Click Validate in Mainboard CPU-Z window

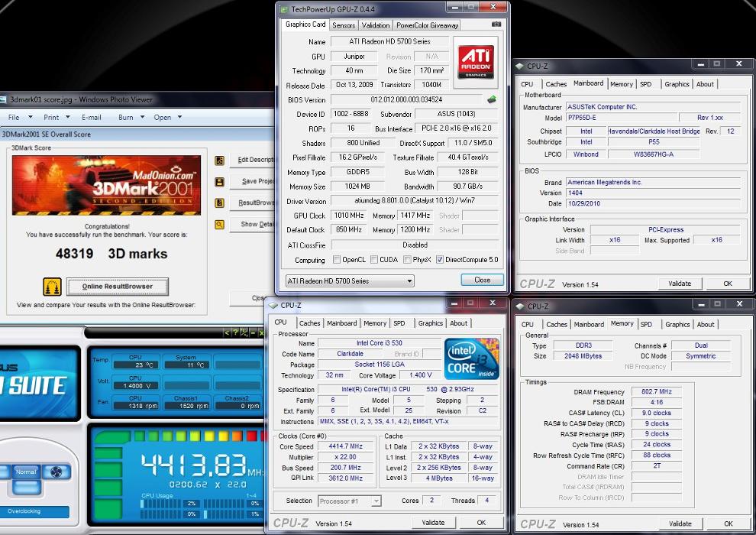pyautogui.click(x=680, y=284)
